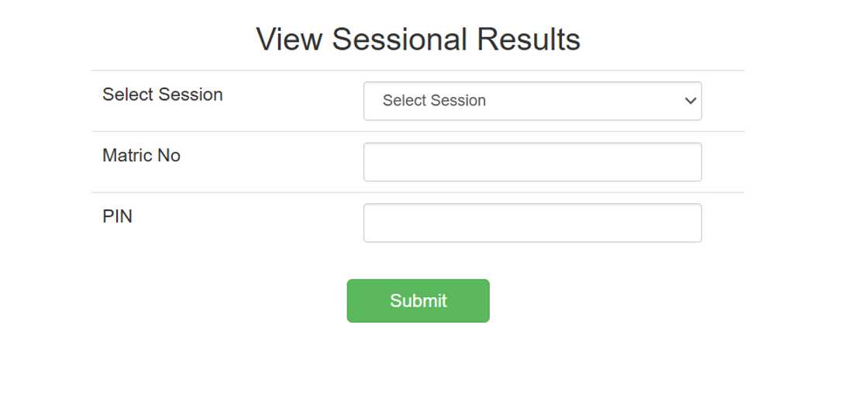Click the 'Matric No' label text

pos(141,156)
